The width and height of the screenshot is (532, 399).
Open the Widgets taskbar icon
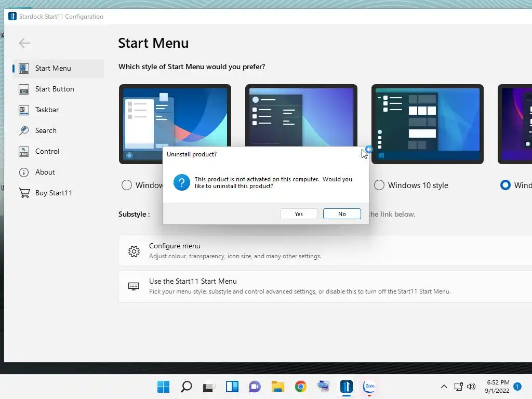coord(232,387)
